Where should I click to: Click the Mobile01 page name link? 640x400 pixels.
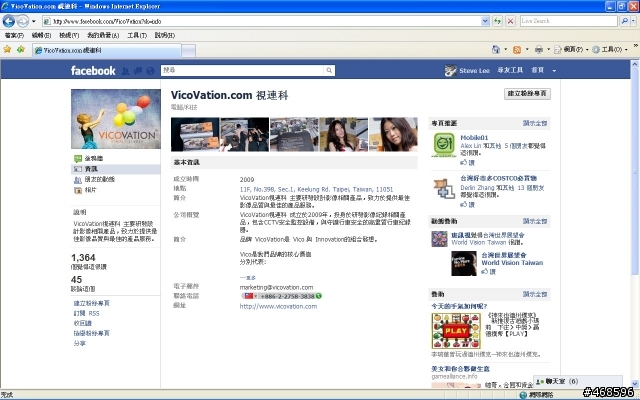click(x=474, y=138)
